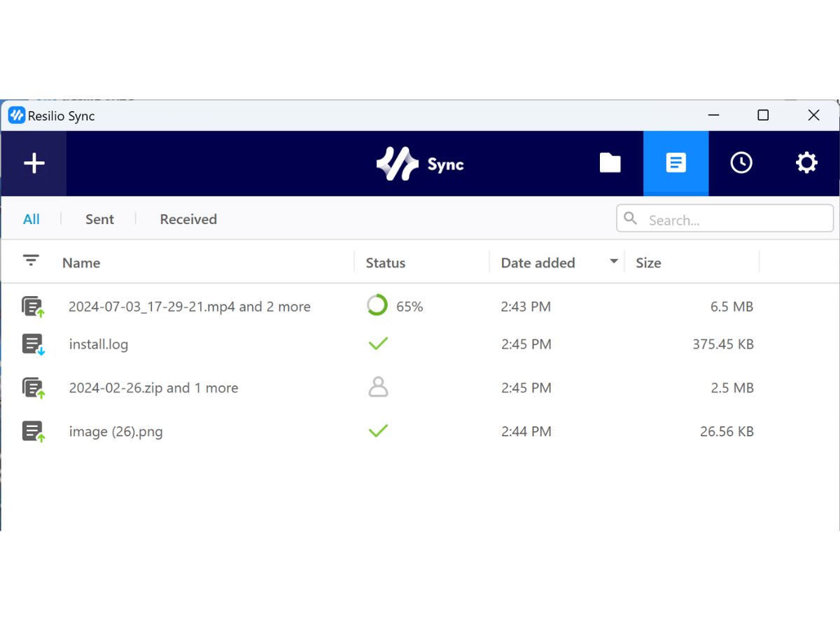The image size is (840, 630).
Task: Select the 2024-07-03_17-29-21.mp4 and 2 more entry
Action: tap(190, 307)
